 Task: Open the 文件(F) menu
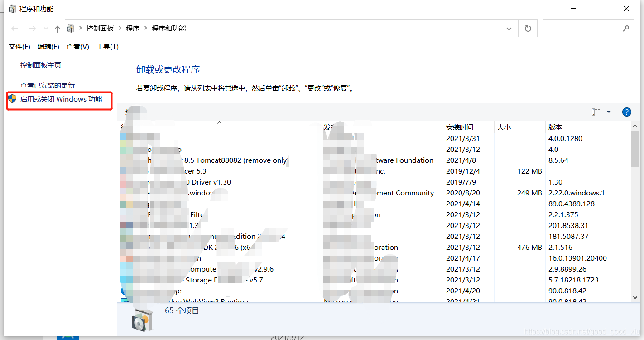pos(19,47)
